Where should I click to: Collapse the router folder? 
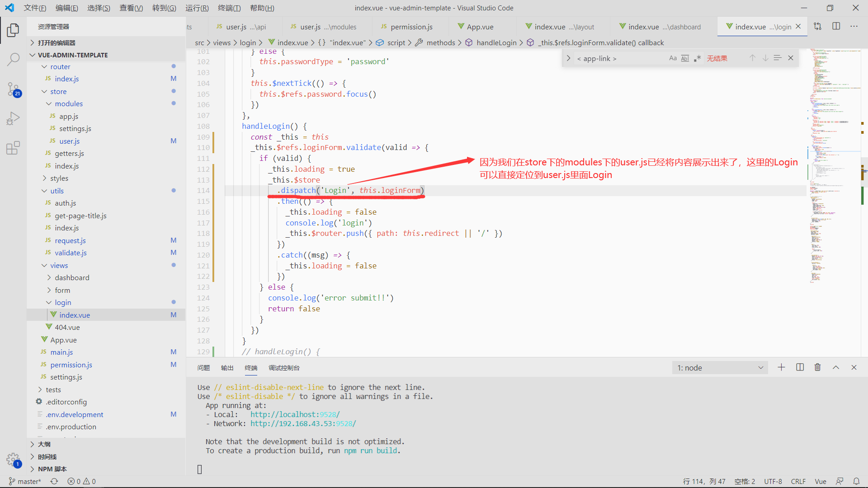tap(60, 66)
